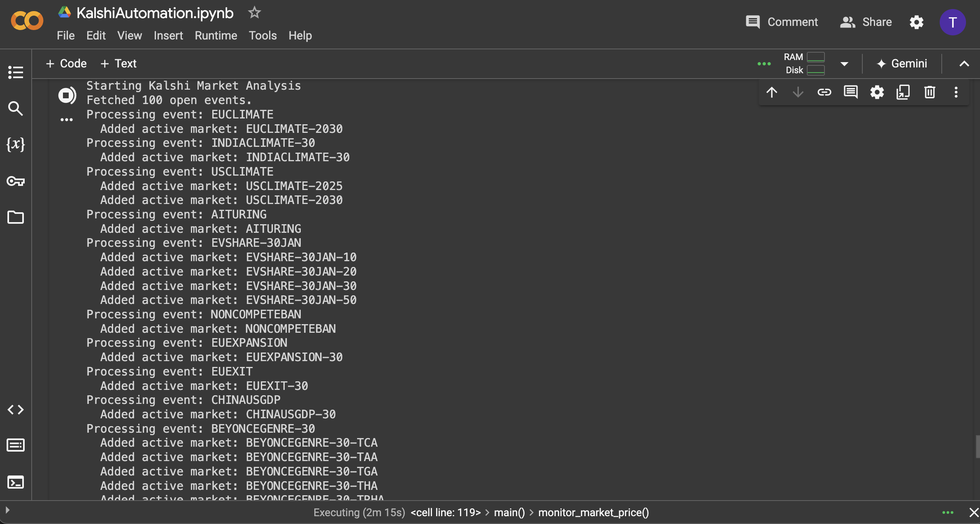980x524 pixels.
Task: Click 'Added active market: CHINAUSGDP-30' line
Action: (218, 414)
